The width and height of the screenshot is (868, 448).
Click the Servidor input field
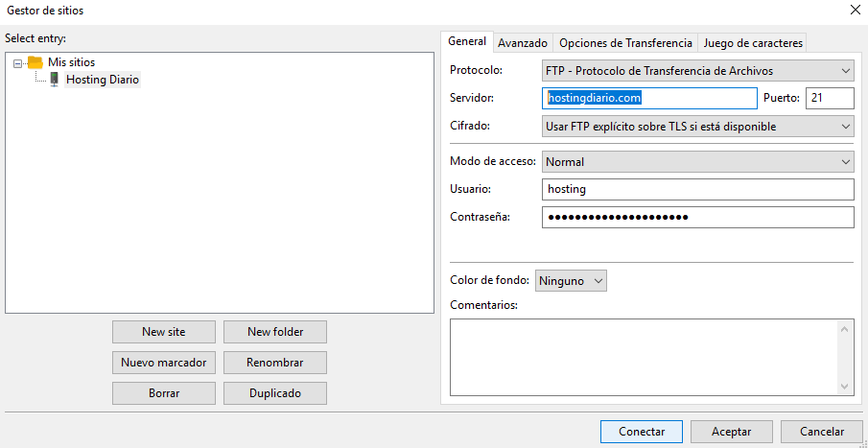649,98
